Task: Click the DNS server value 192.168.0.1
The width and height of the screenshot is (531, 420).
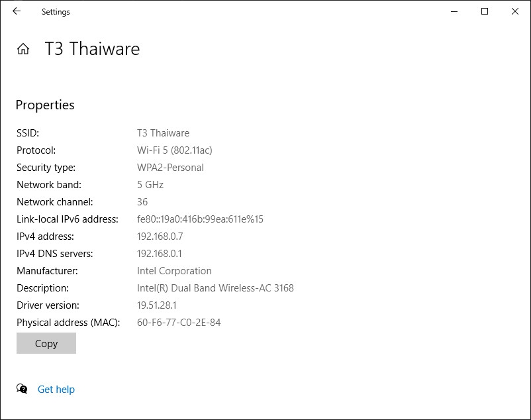Action: pyautogui.click(x=160, y=254)
